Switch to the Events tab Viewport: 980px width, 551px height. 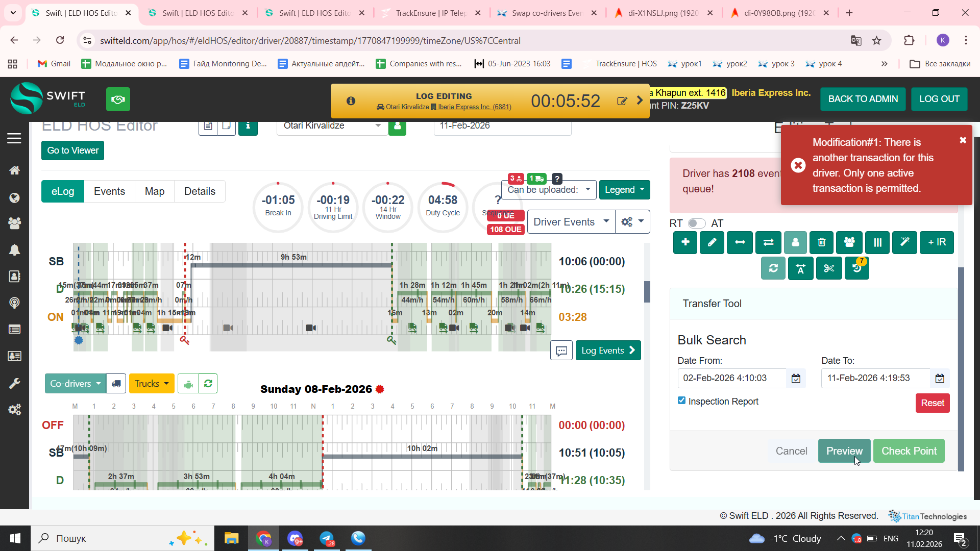(x=109, y=191)
